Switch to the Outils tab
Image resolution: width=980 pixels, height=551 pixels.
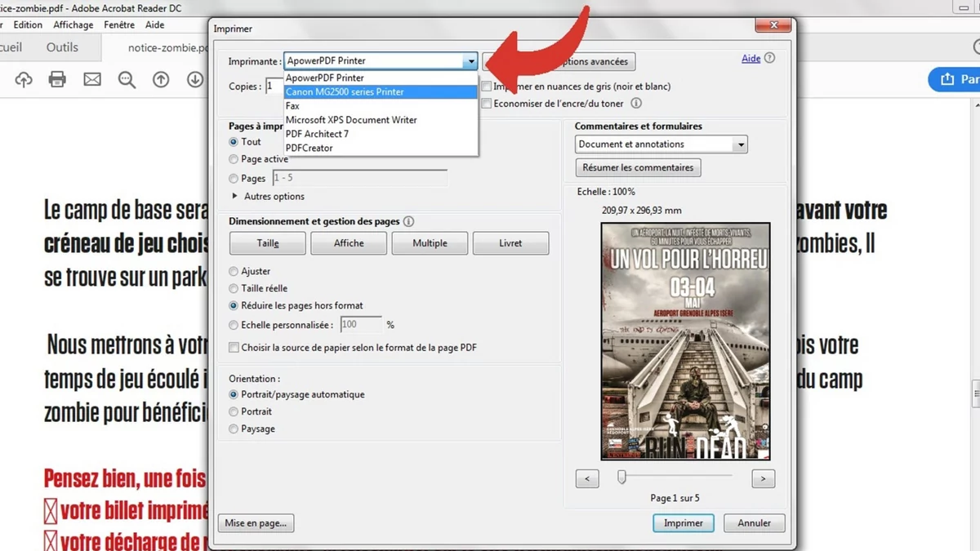tap(62, 47)
